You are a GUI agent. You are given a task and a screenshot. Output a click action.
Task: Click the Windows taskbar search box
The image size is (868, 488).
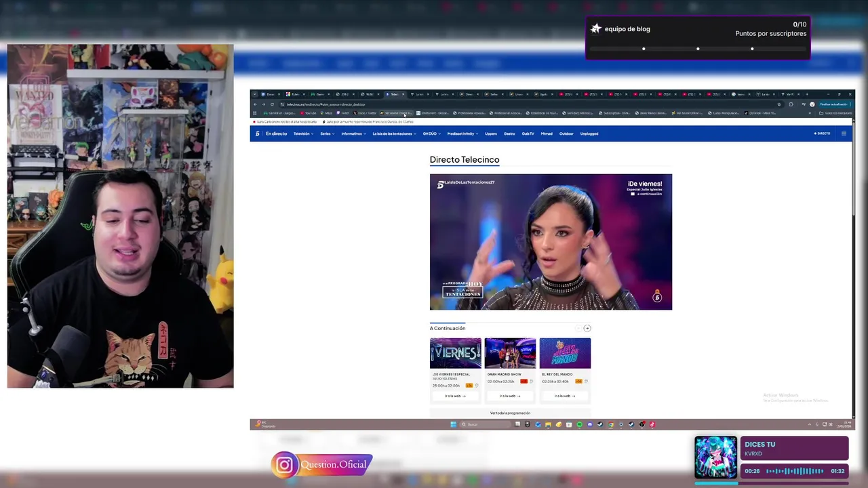486,424
